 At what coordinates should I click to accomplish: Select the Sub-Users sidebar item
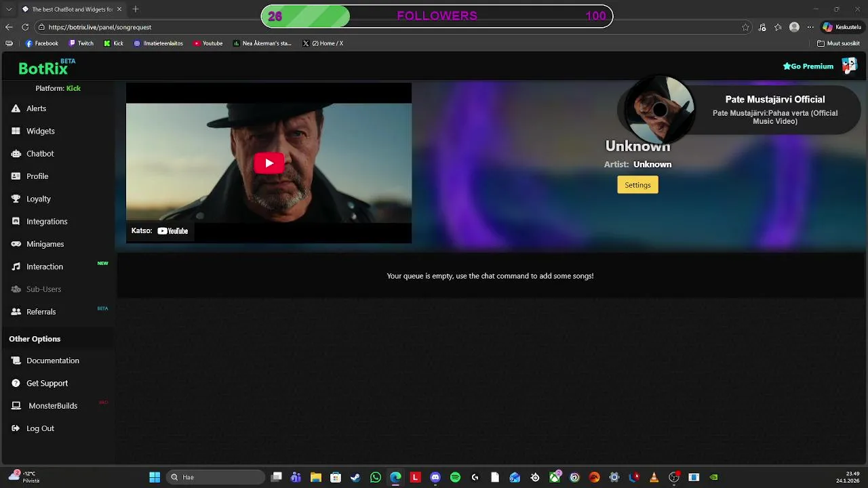click(x=36, y=289)
